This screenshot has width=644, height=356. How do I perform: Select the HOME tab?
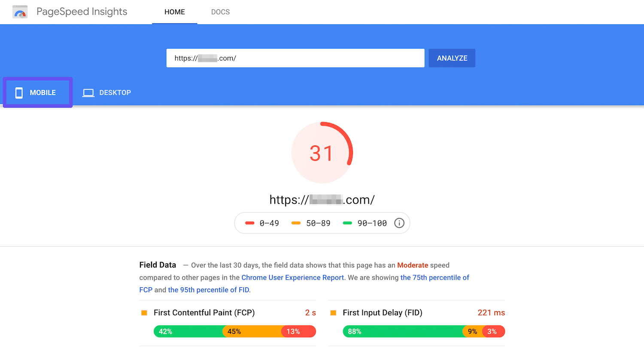click(x=174, y=12)
